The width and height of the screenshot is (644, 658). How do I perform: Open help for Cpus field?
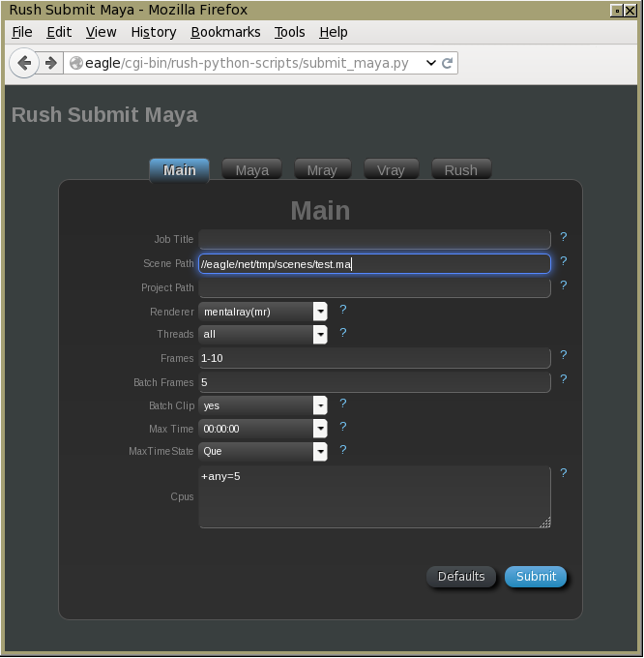(564, 473)
